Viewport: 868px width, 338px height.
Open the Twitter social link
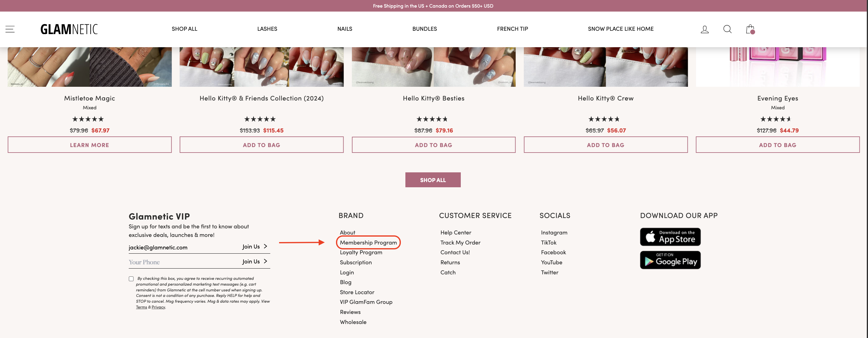point(549,273)
